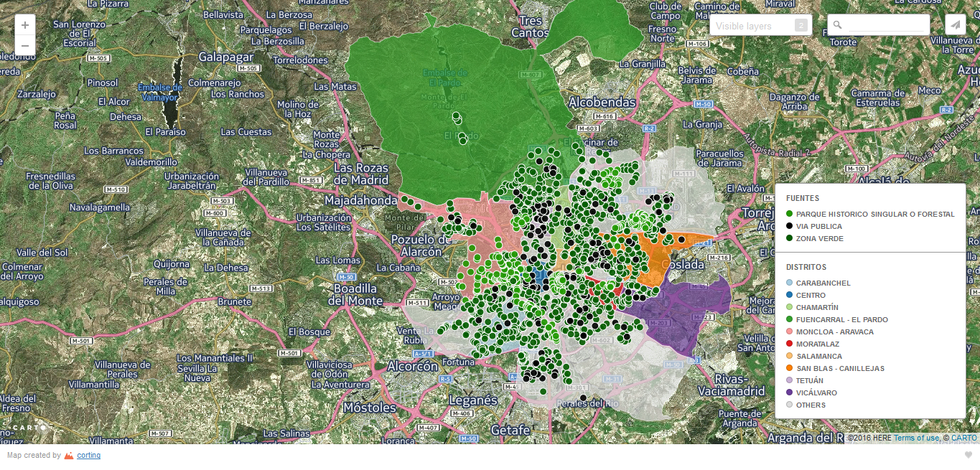Open the corting author profile link
Screen dimensions: 980x470
click(x=89, y=456)
